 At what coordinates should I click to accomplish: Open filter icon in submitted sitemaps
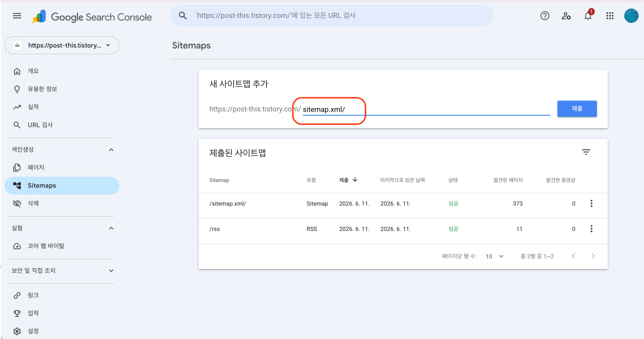[586, 152]
